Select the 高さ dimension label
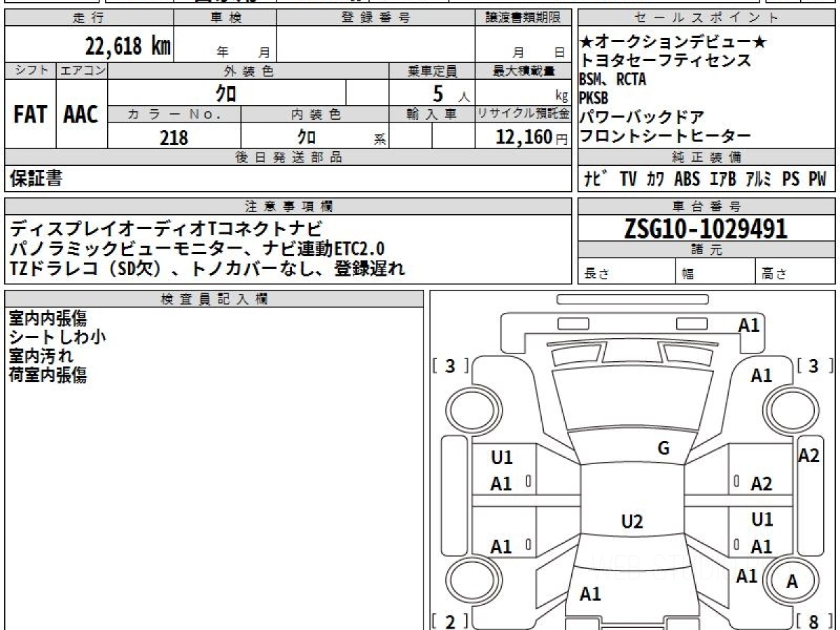Screen dimensions: 840x630 click(775, 274)
